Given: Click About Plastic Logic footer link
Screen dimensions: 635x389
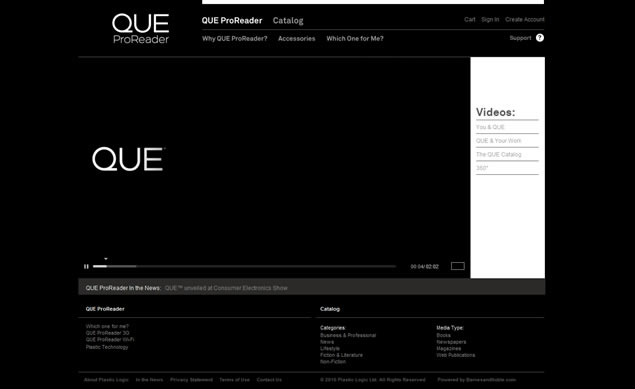Looking at the screenshot, I should click(x=106, y=380).
